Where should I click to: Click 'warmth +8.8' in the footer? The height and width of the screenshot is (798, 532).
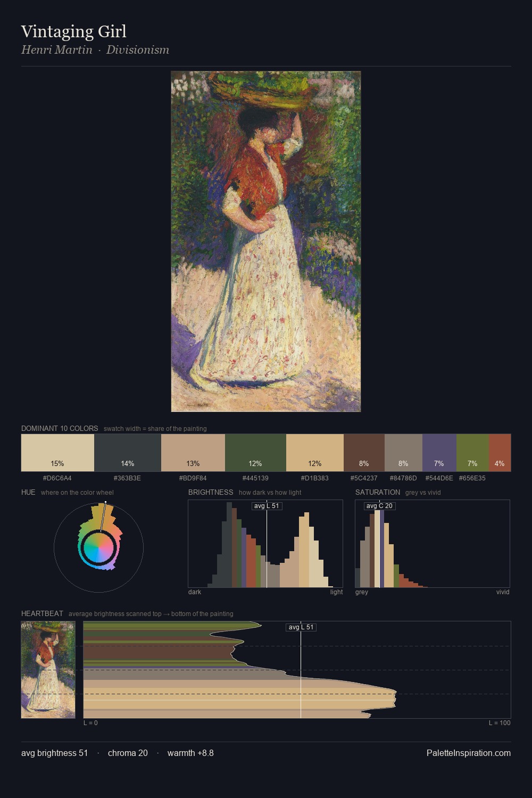click(190, 753)
